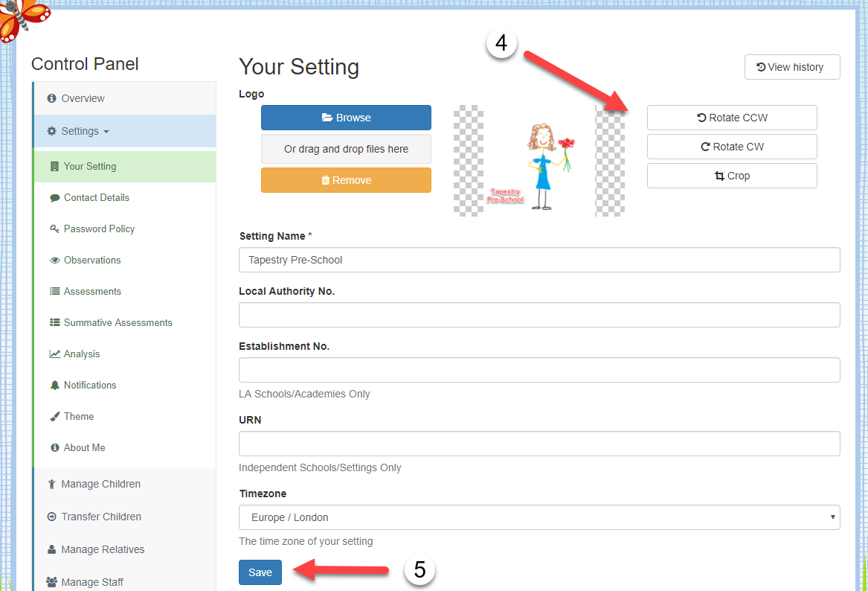Screen dimensions: 868x591
Task: Click the Save button
Action: [260, 572]
